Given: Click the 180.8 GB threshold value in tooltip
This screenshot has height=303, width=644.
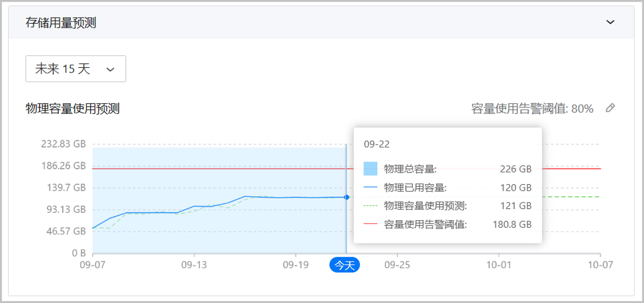Looking at the screenshot, I should click(512, 224).
